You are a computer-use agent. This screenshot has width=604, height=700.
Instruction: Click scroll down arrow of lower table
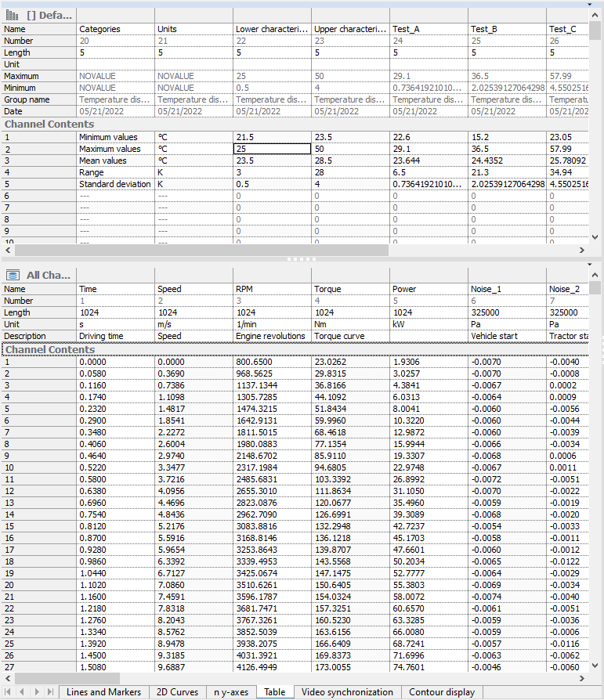pyautogui.click(x=595, y=666)
